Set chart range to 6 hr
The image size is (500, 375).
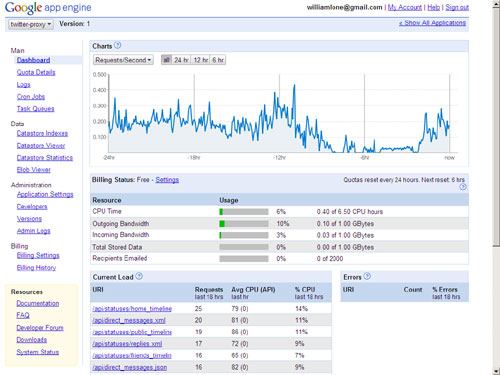click(218, 60)
